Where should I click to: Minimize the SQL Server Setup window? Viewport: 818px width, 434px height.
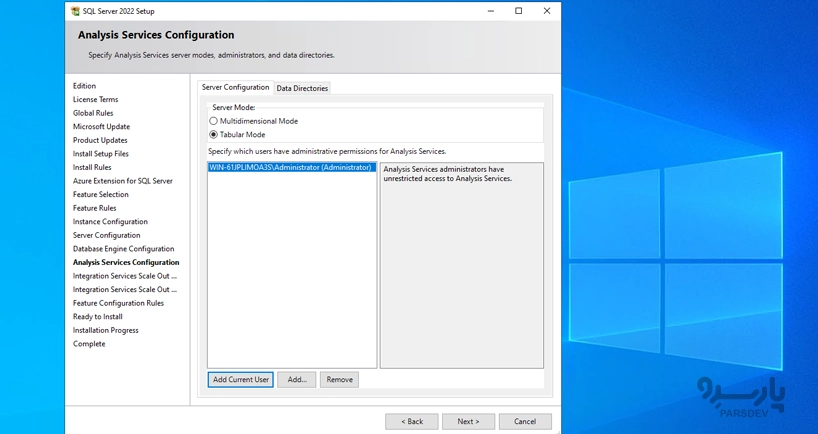490,11
